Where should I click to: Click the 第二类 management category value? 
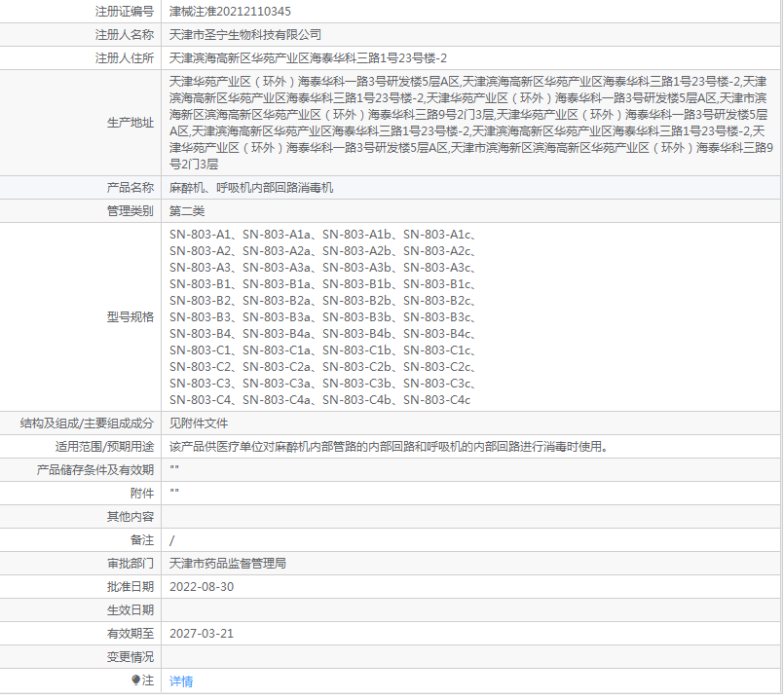pos(187,211)
